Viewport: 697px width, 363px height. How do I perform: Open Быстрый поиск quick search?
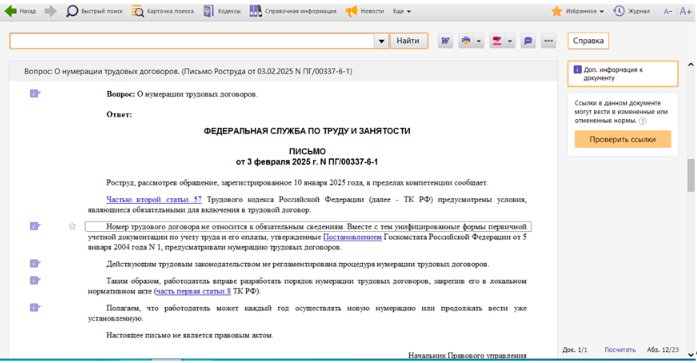point(94,11)
